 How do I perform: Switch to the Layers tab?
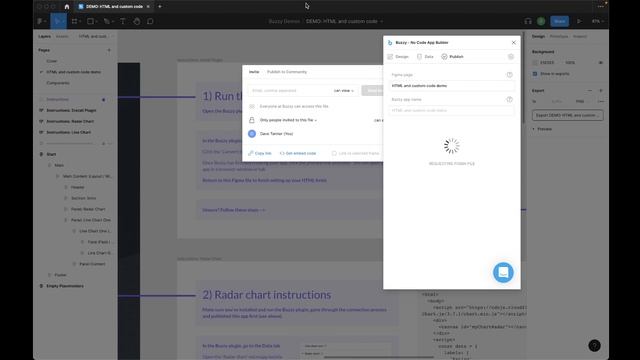click(44, 36)
